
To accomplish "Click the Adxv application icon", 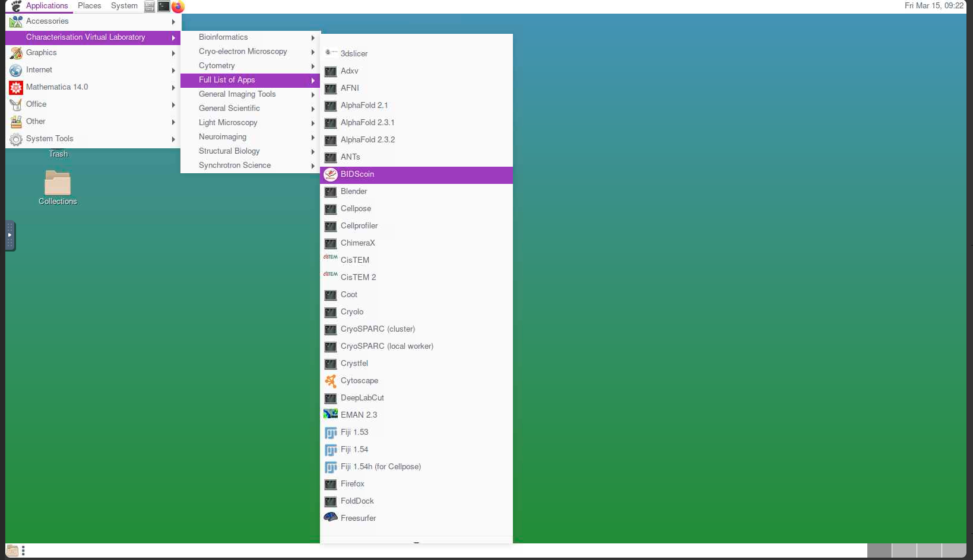I will pos(331,71).
